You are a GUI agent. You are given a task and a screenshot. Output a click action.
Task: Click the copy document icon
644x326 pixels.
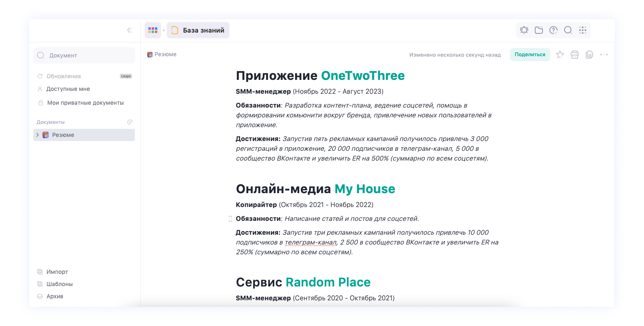(x=589, y=55)
